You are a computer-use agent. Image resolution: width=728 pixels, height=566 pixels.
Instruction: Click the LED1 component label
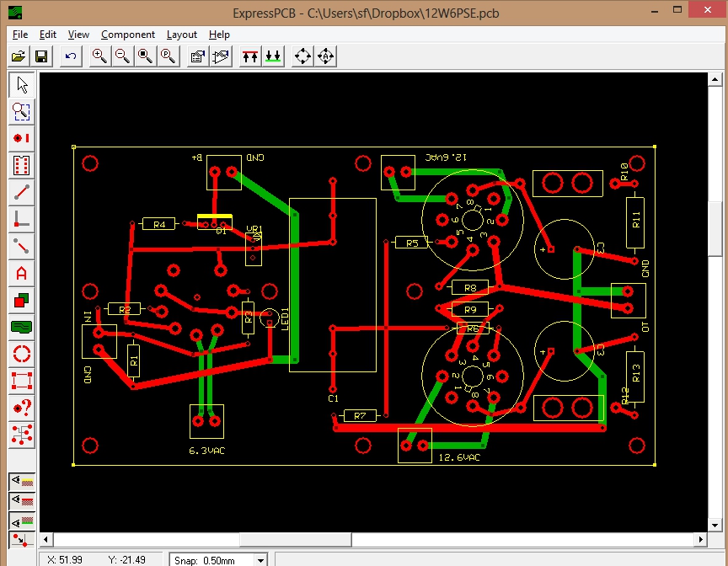point(285,319)
